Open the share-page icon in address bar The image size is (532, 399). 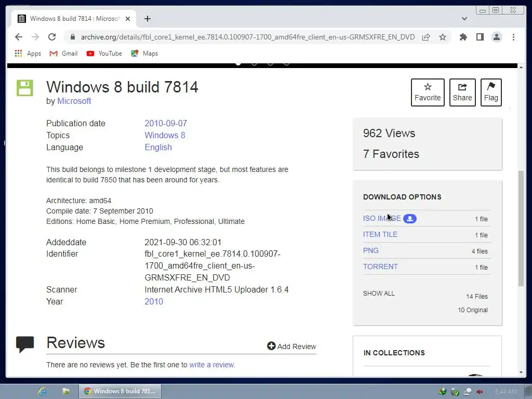pyautogui.click(x=426, y=37)
